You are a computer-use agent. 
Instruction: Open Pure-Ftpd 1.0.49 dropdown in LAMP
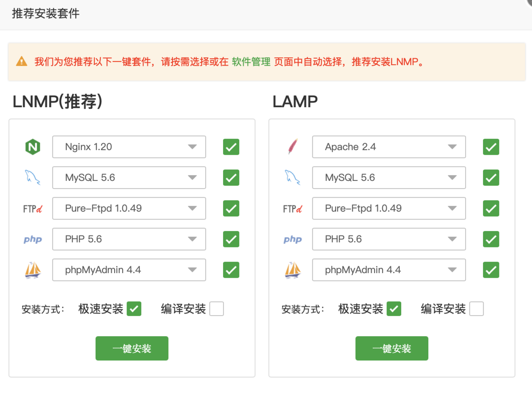389,208
